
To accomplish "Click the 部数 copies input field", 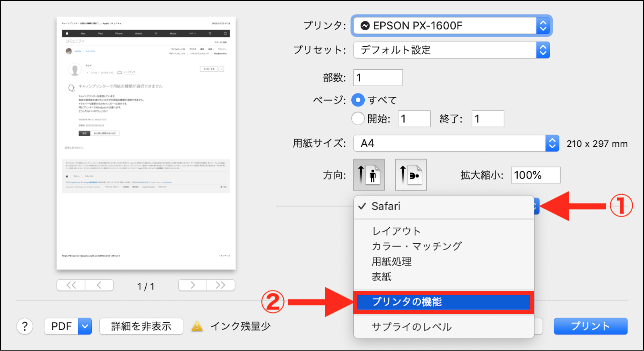I will [x=378, y=77].
